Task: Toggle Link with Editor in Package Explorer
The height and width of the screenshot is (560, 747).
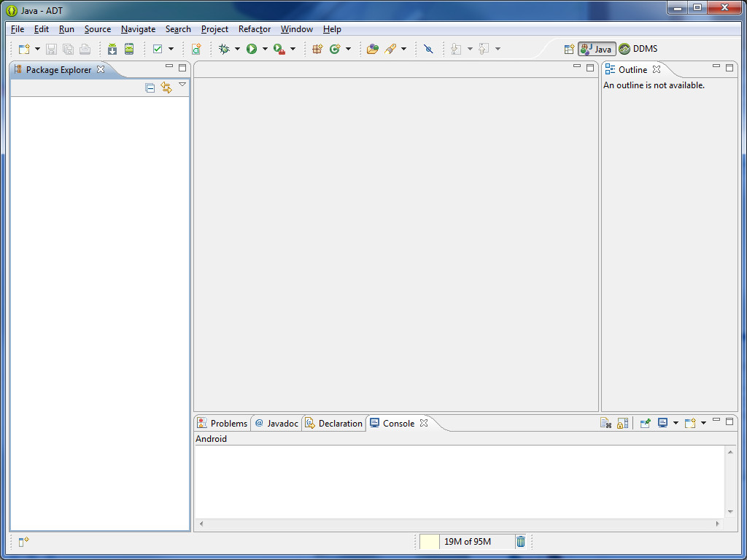Action: pos(166,87)
